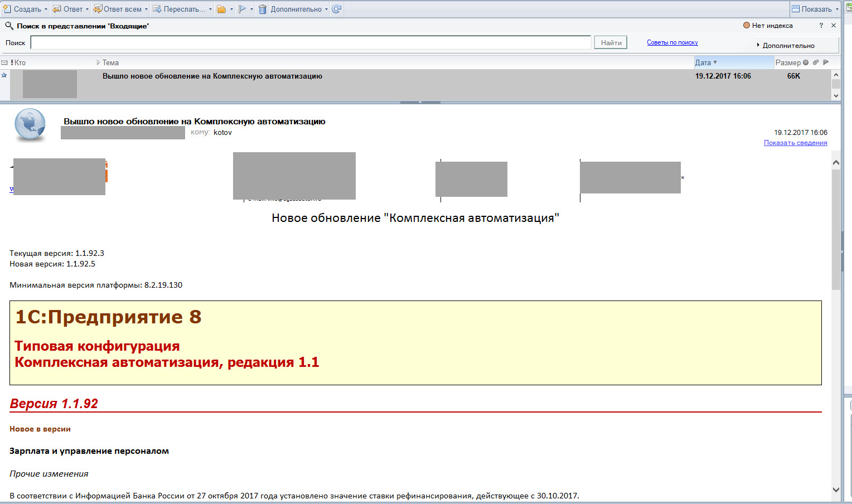Click the preview pane scrollbar thumb
This screenshot has width=852, height=504.
point(836,230)
